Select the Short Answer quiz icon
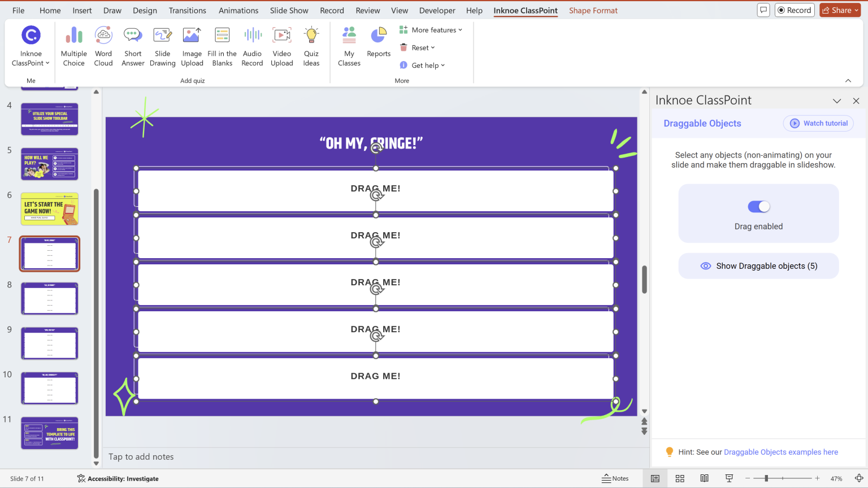The image size is (868, 488). point(133,37)
